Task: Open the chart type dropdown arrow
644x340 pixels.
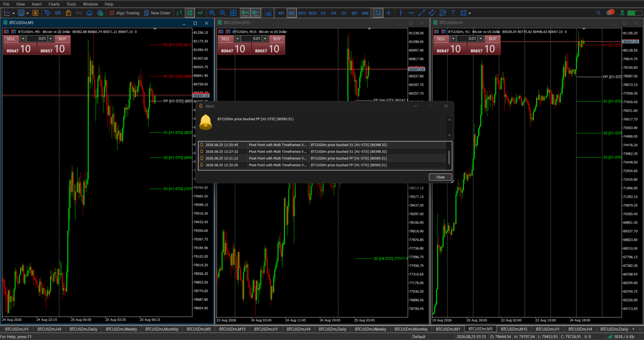Action: click(x=13, y=13)
